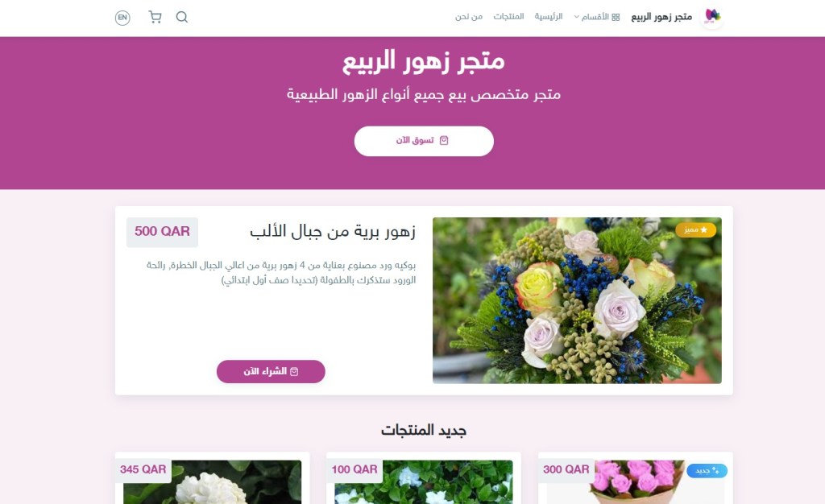
Task: Click the تسوق الآن button
Action: point(424,141)
